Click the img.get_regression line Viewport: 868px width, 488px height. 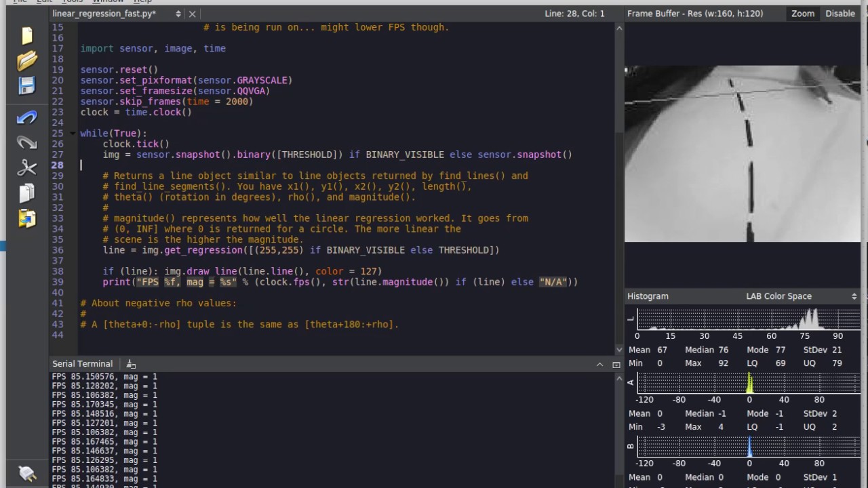301,250
